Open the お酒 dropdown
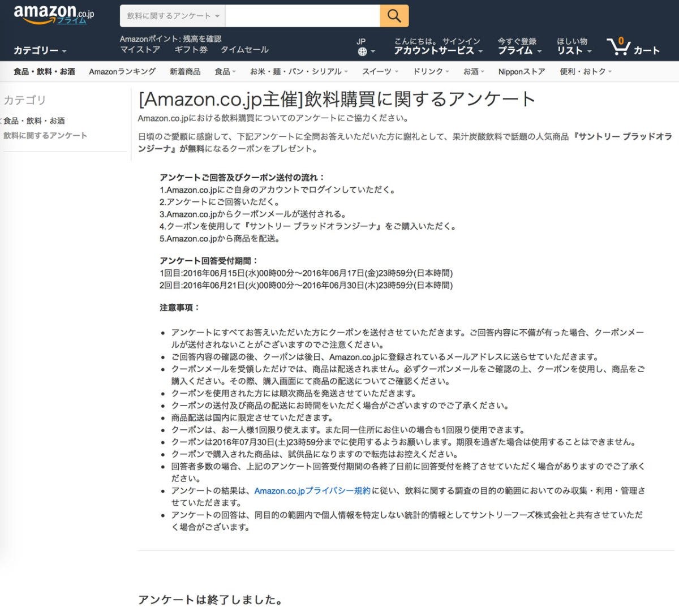 (474, 71)
